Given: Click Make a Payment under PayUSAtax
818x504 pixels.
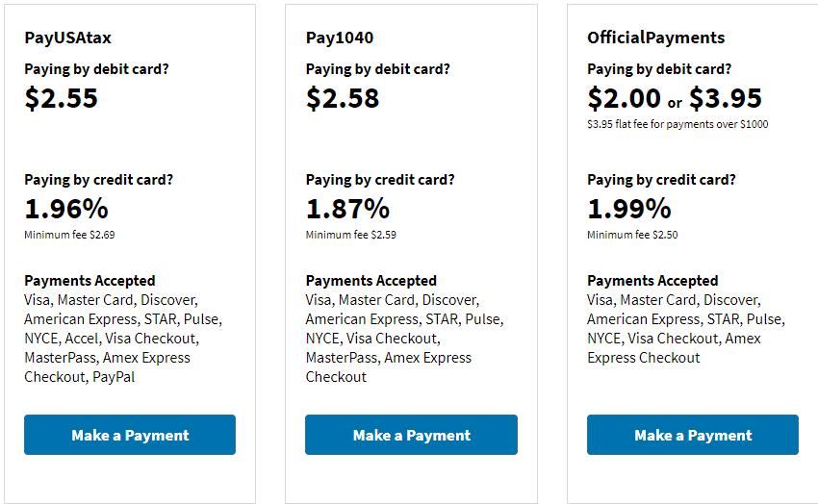Looking at the screenshot, I should point(130,435).
